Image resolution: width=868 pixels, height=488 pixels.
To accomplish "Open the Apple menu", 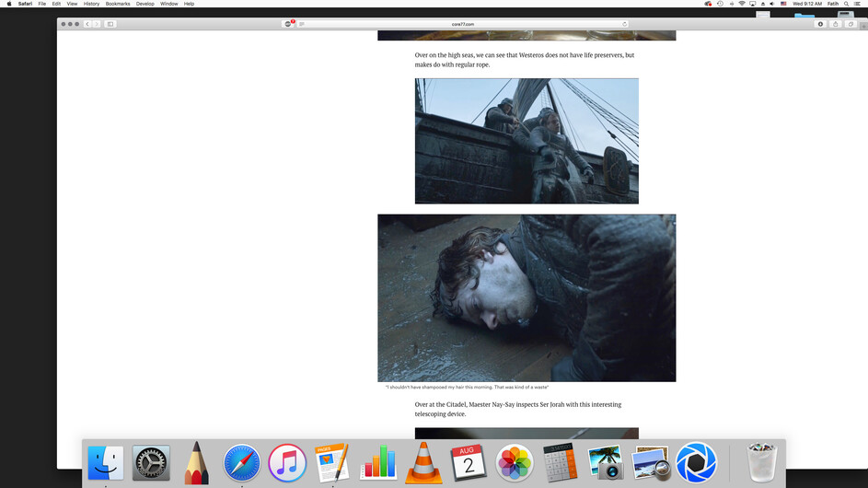I will tap(9, 4).
